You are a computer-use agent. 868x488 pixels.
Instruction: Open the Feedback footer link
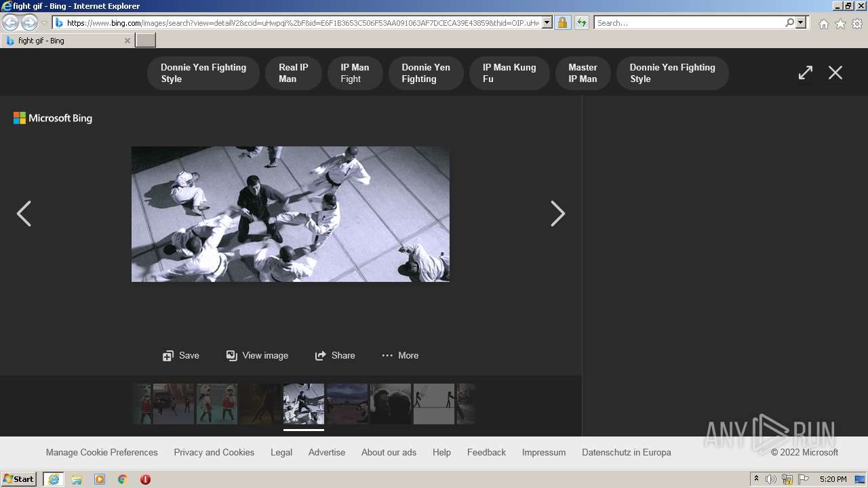486,452
